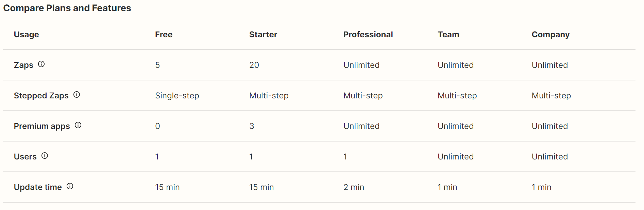This screenshot has height=210, width=644.
Task: Click the Usage section header
Action: pyautogui.click(x=26, y=35)
